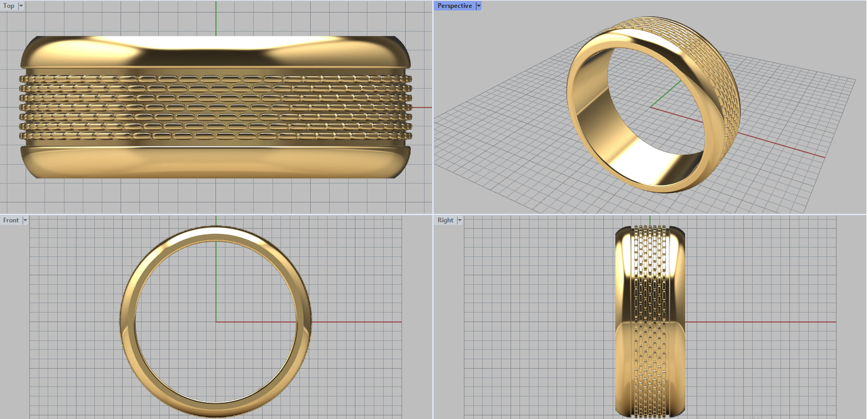The image size is (868, 419).
Task: Click the Right viewport title label
Action: [x=445, y=220]
